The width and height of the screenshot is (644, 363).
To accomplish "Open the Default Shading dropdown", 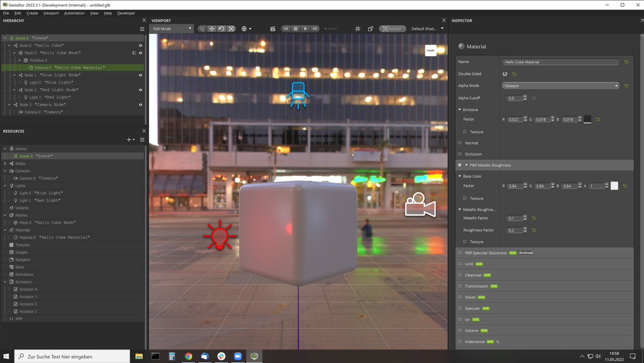I will [x=428, y=28].
